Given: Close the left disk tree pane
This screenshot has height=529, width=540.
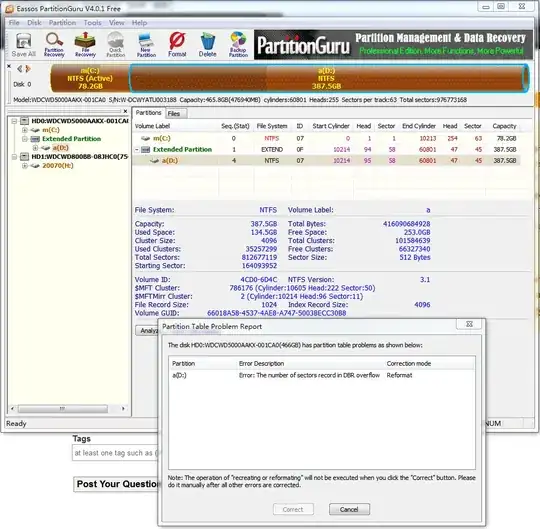Looking at the screenshot, I should click(x=125, y=111).
